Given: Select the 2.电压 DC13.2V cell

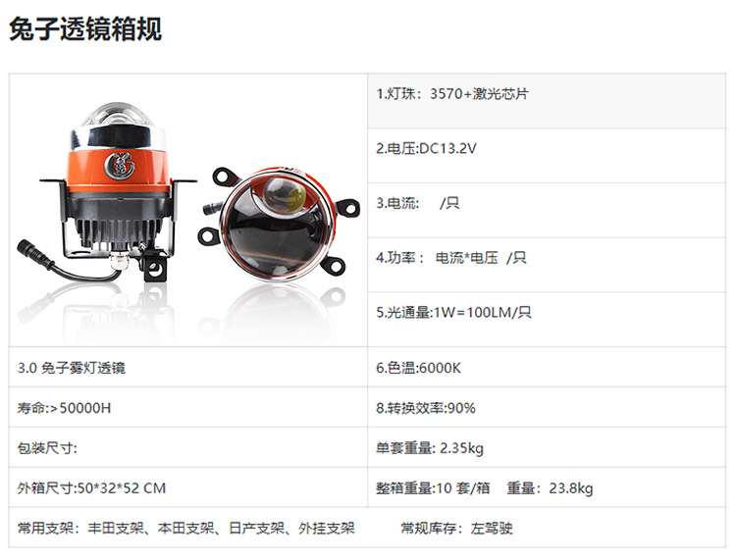Looking at the screenshot, I should [547, 156].
